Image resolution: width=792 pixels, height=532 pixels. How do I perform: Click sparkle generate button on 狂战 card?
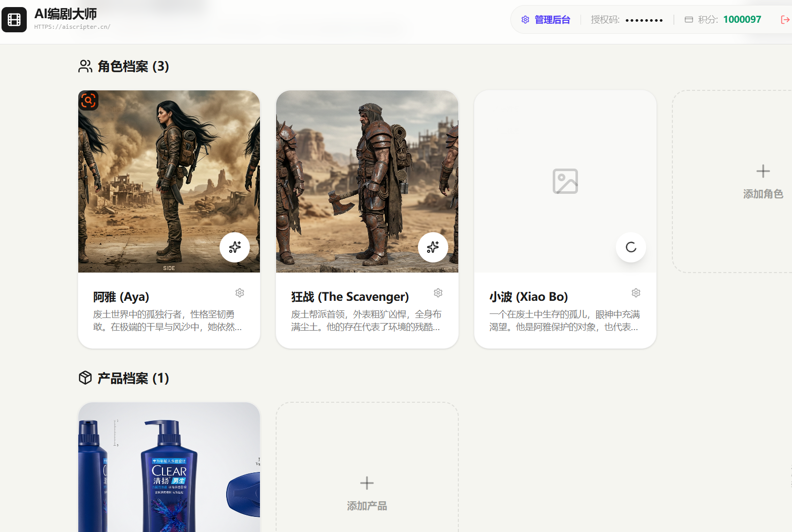433,247
